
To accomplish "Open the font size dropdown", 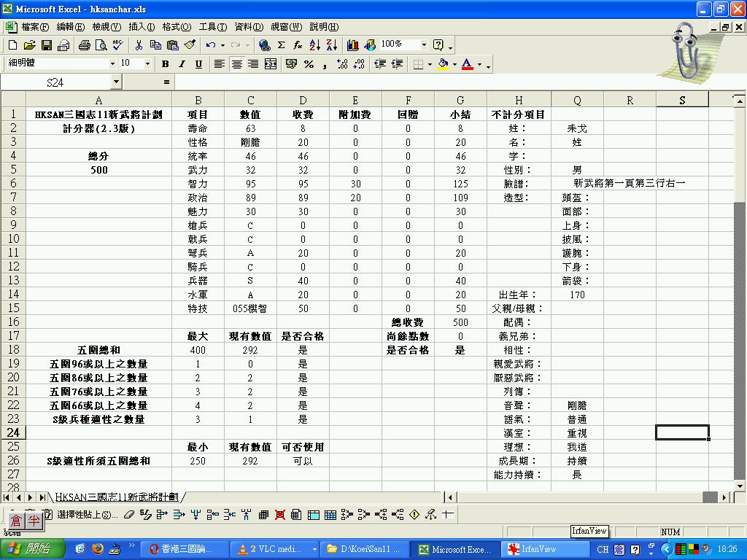I will point(147,63).
